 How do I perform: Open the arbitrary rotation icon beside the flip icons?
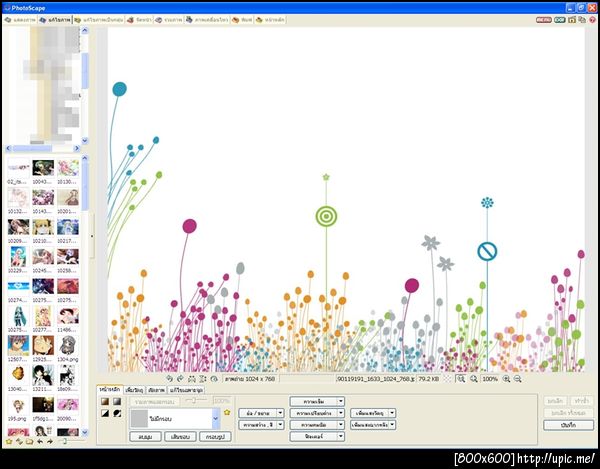(x=214, y=379)
